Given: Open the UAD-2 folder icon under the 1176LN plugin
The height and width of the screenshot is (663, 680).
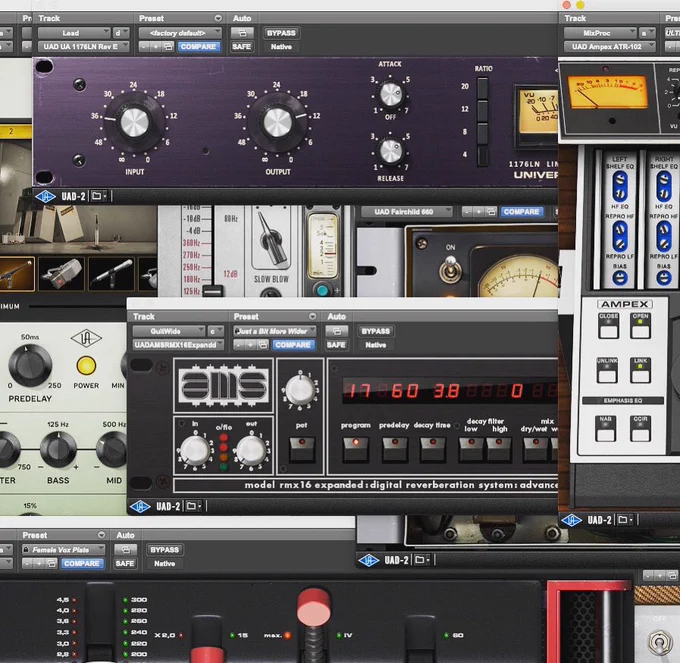Looking at the screenshot, I should click(x=96, y=196).
